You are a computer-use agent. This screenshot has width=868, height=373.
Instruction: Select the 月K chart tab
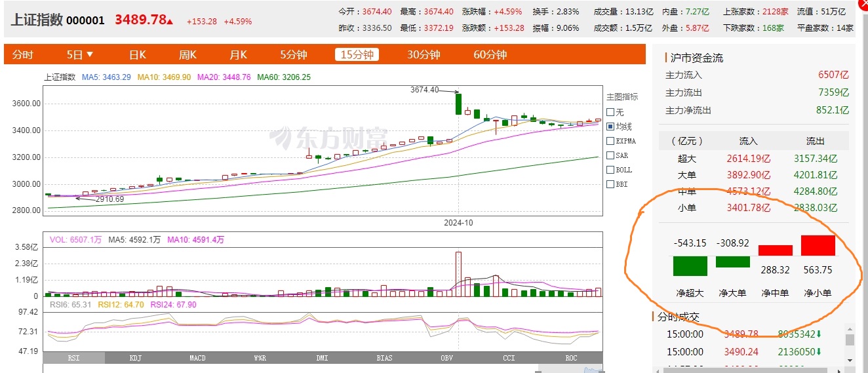click(x=238, y=54)
